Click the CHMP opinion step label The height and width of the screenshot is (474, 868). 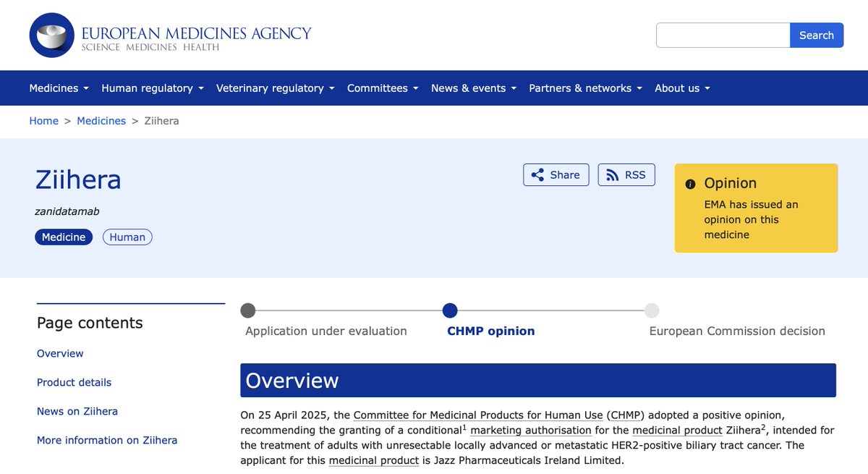(x=491, y=331)
